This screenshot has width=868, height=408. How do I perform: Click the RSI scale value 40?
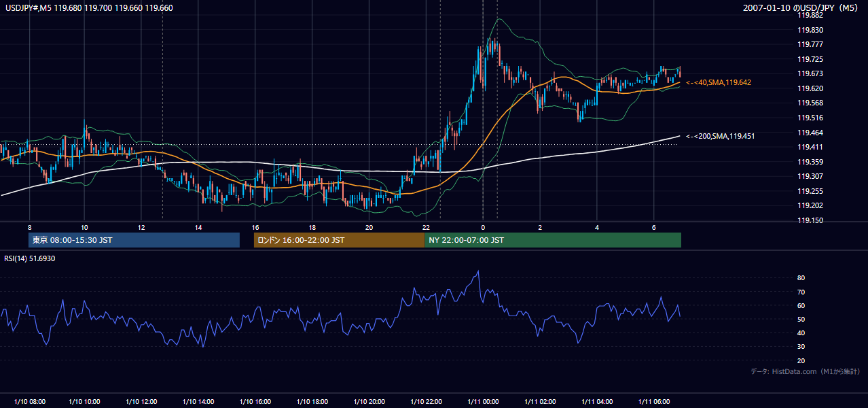[x=801, y=333]
